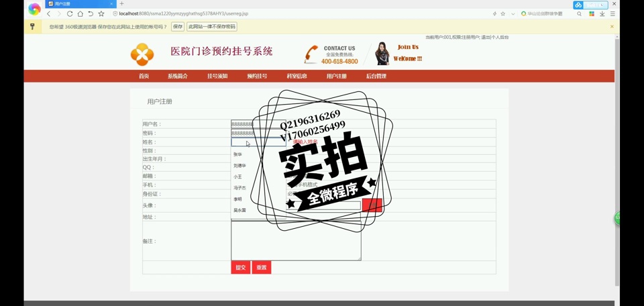The height and width of the screenshot is (306, 644).
Task: Open a new tab with plus icon
Action: 121,4
